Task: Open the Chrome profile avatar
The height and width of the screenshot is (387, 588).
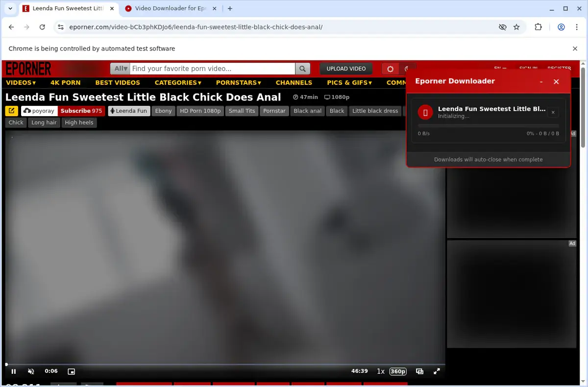Action: coord(562,27)
